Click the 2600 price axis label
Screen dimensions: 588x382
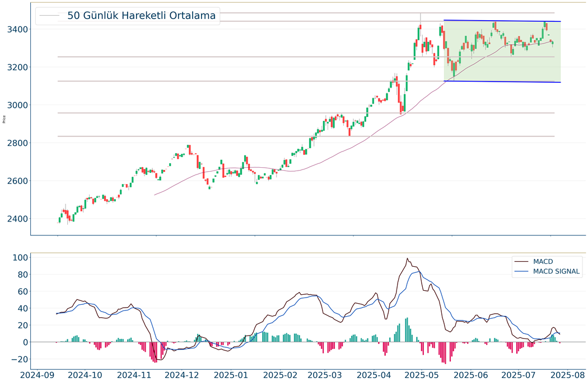[17, 181]
